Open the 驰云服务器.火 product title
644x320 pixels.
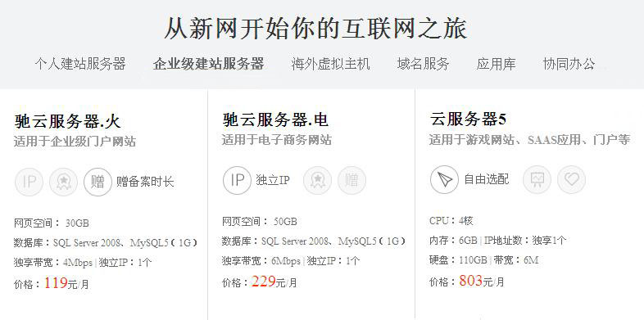[x=68, y=121]
